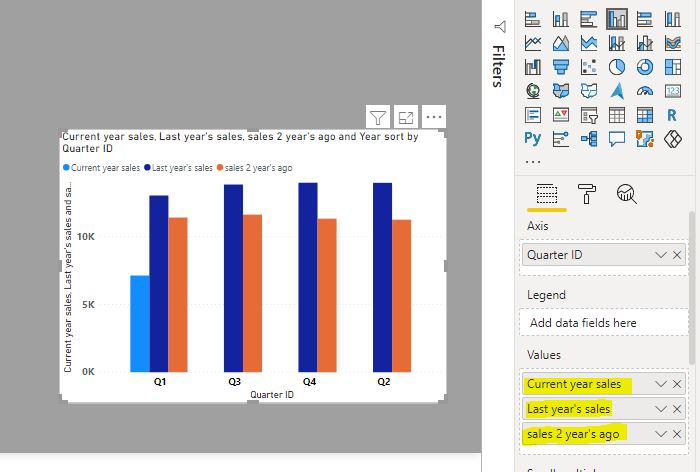This screenshot has width=700, height=472.
Task: Select the Card 123 visual
Action: (673, 91)
